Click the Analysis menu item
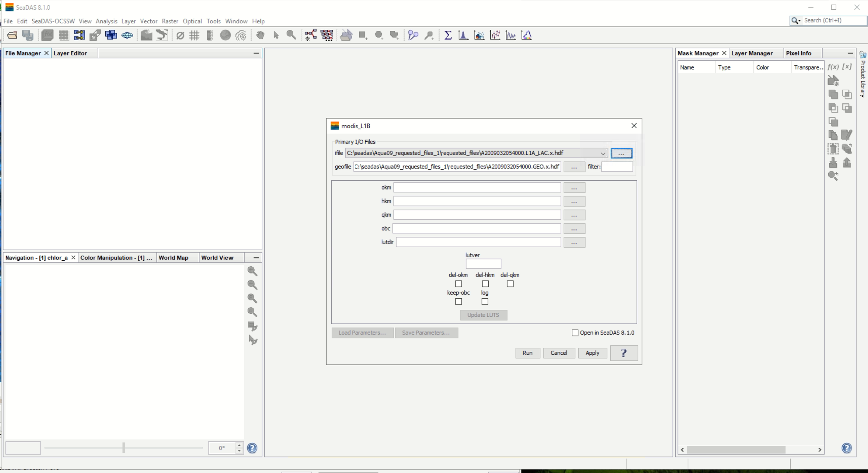868x473 pixels. [105, 21]
